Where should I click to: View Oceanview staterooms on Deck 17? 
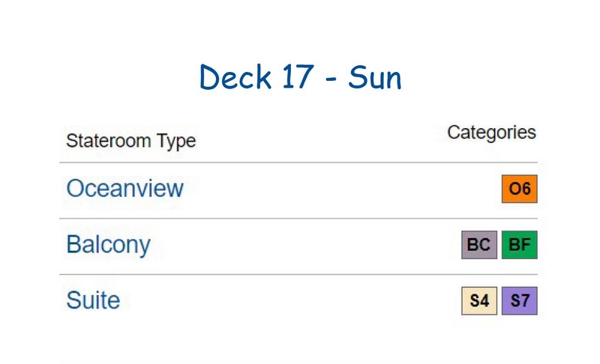click(x=124, y=188)
